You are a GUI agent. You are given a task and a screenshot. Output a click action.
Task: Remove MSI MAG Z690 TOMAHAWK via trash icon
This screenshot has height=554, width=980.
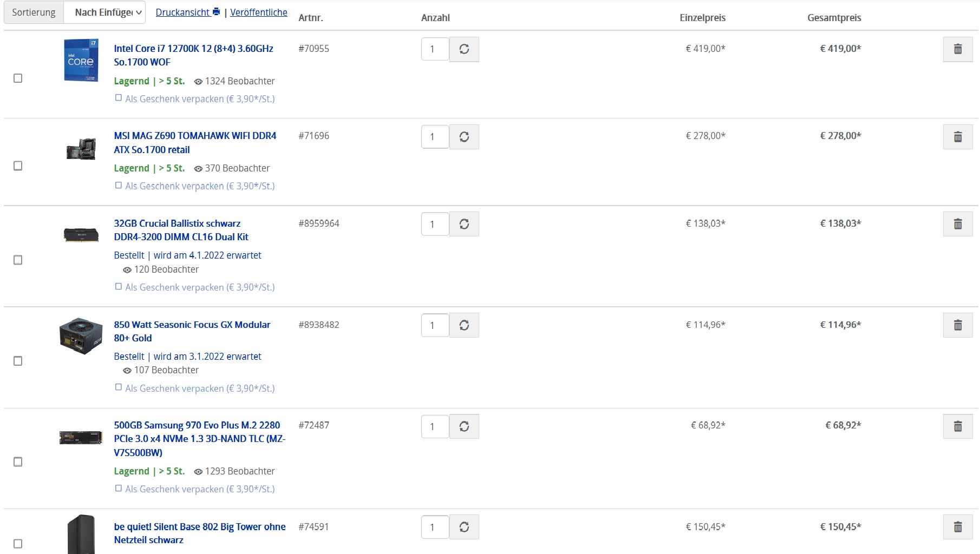[957, 137]
